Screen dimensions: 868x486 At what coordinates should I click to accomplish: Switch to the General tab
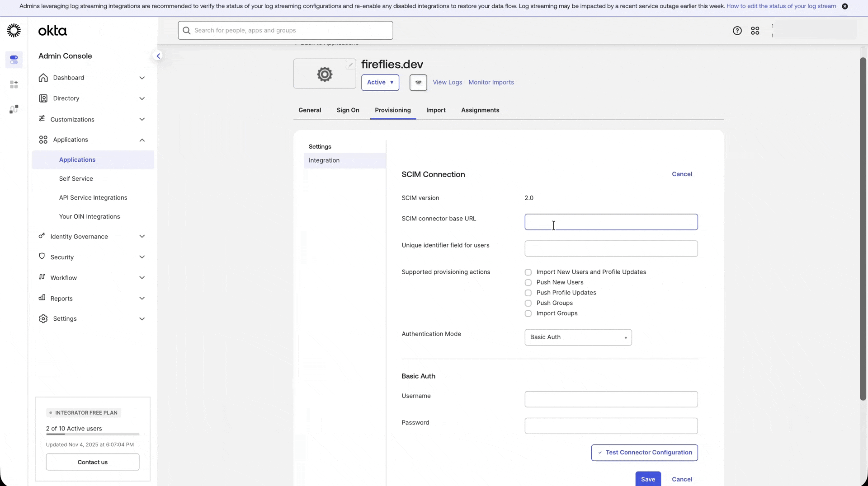pyautogui.click(x=310, y=110)
